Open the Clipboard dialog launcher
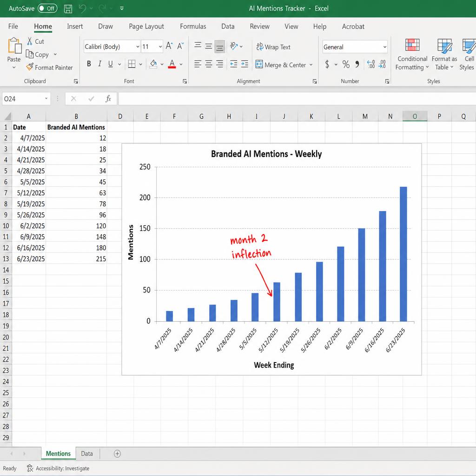Screen dimensions: 476x476 (x=76, y=81)
